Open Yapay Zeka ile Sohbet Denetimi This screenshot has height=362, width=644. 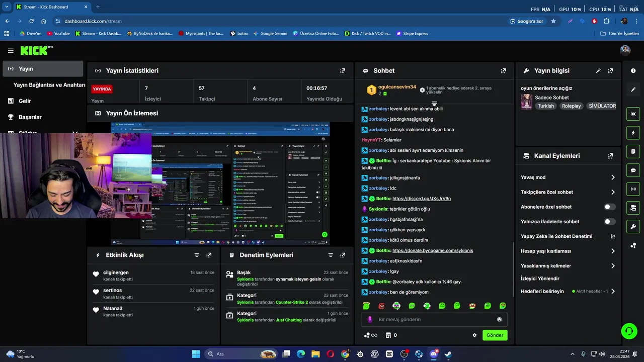(568, 236)
